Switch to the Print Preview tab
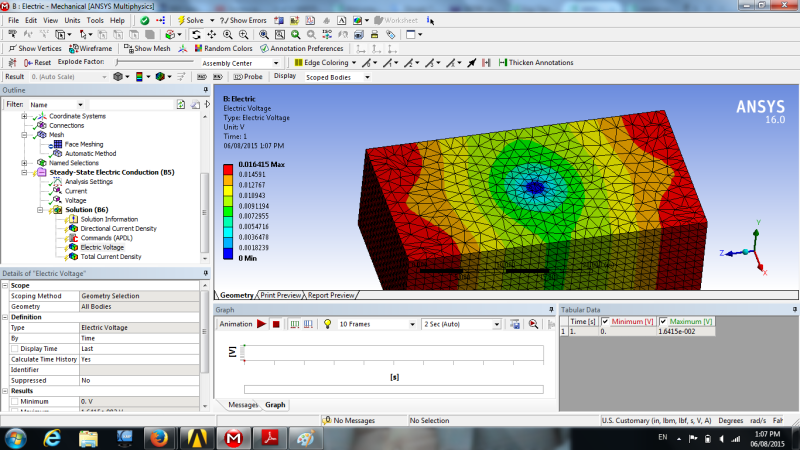 pyautogui.click(x=280, y=295)
